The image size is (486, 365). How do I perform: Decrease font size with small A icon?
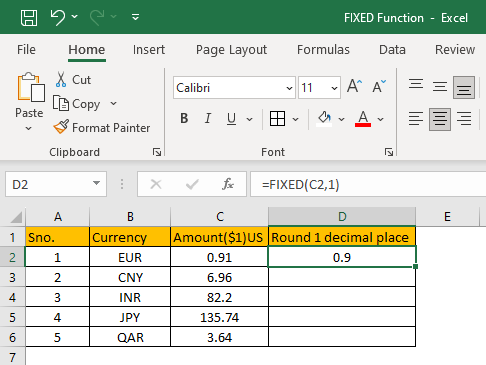[x=379, y=86]
